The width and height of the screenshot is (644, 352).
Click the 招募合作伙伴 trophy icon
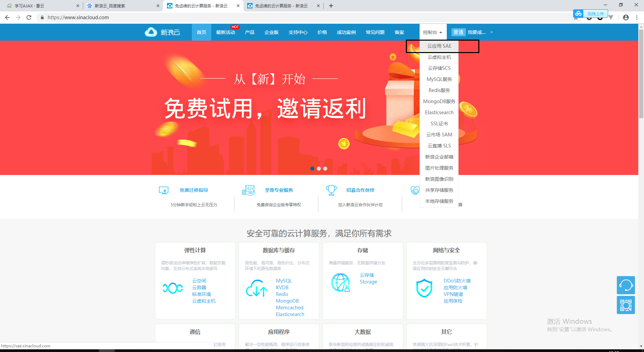331,190
